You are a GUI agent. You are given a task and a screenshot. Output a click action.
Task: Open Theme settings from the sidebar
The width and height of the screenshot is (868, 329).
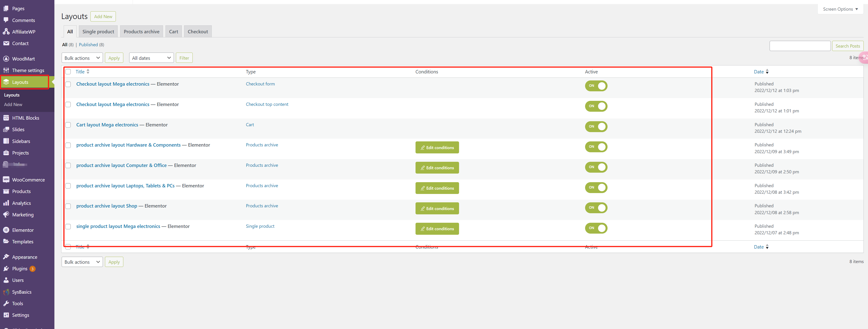(x=6, y=70)
